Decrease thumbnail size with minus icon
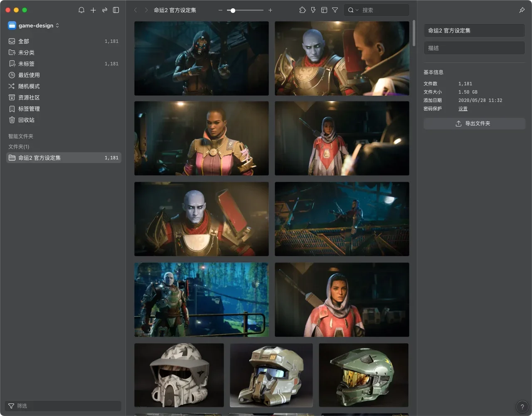Viewport: 532px width, 416px height. pos(220,10)
